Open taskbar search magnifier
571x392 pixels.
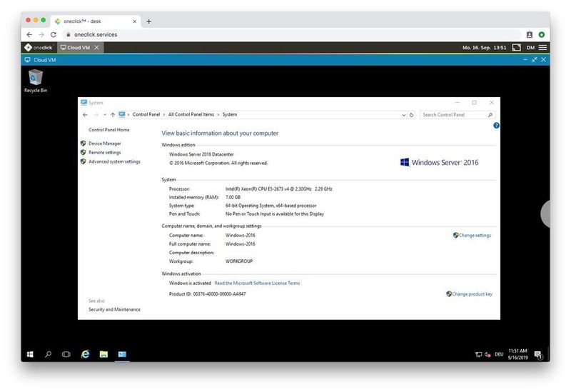tap(48, 354)
